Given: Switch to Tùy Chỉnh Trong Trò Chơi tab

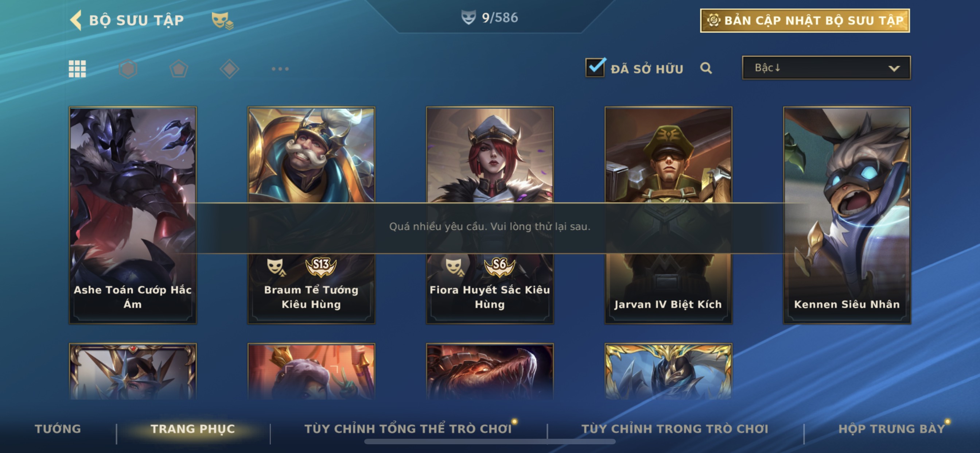Looking at the screenshot, I should [x=675, y=429].
